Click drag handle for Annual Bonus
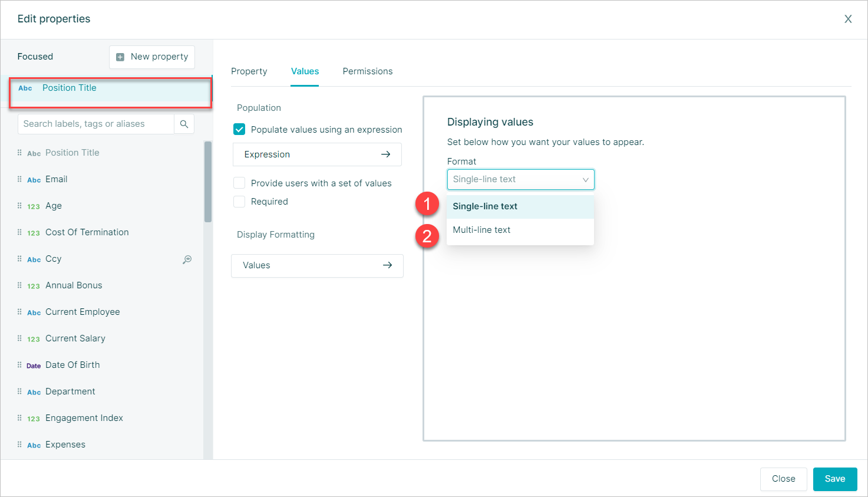Viewport: 868px width, 497px height. [19, 285]
